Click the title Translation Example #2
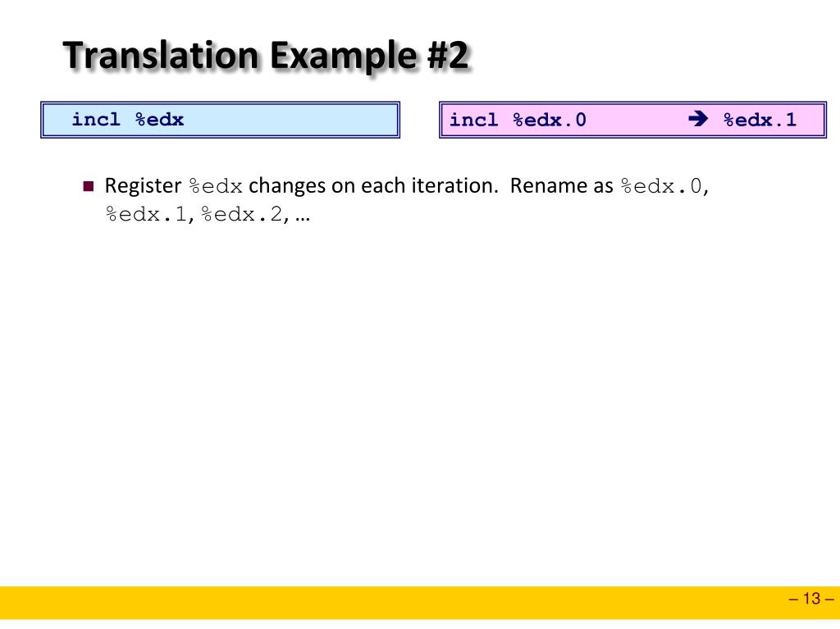This screenshot has height=629, width=840. click(266, 55)
